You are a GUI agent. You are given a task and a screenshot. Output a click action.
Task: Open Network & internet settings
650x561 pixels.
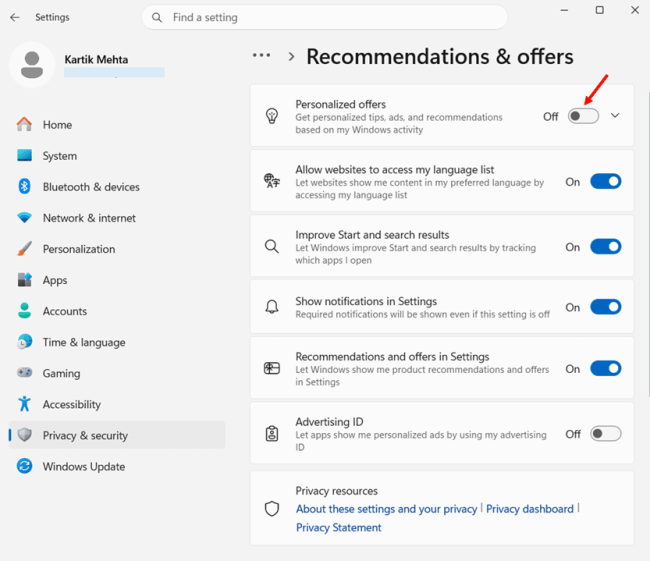click(117, 218)
